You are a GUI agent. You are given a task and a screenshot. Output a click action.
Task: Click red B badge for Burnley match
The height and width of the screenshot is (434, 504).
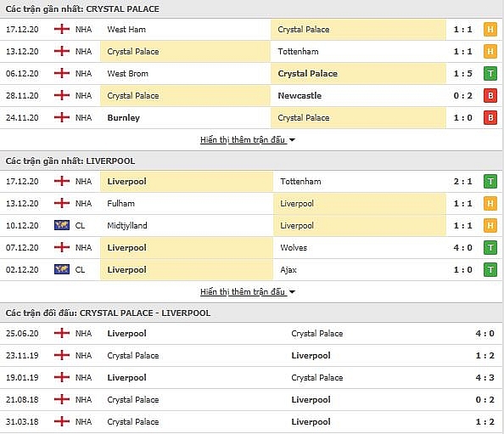[490, 118]
